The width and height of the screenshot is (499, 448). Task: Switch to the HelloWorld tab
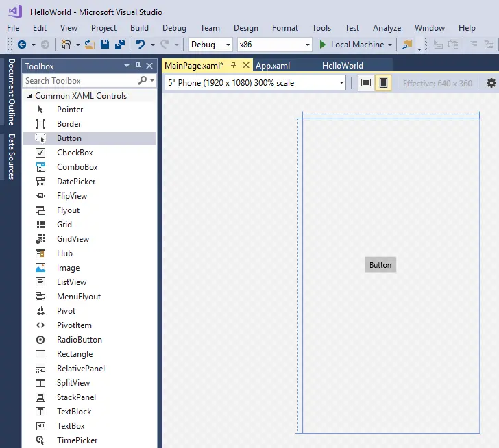(343, 66)
